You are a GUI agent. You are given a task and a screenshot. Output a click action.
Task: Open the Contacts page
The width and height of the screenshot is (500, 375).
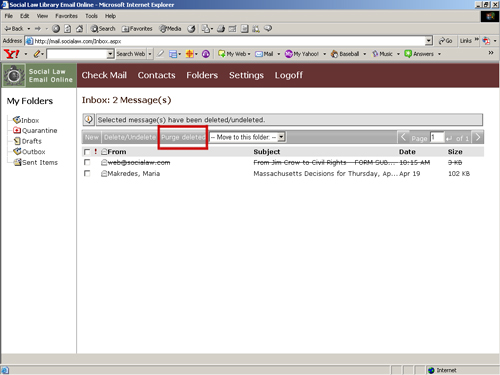tap(156, 75)
